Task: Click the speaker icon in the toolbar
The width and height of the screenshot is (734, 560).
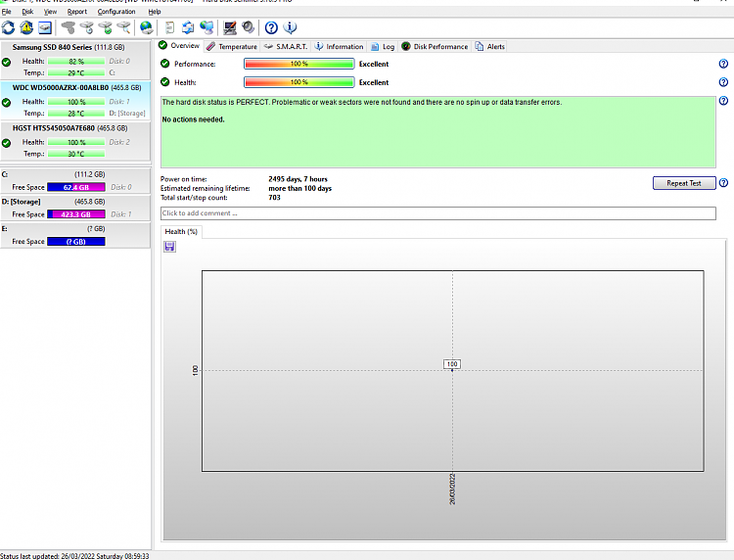Action: click(x=249, y=27)
